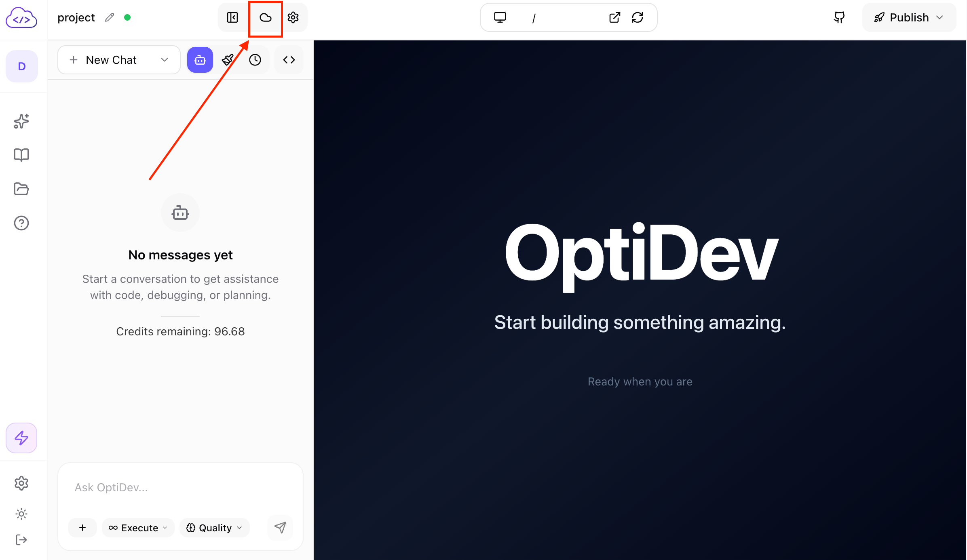The image size is (967, 560).
Task: Open the projects folder icon in the sidebar
Action: coord(21,189)
